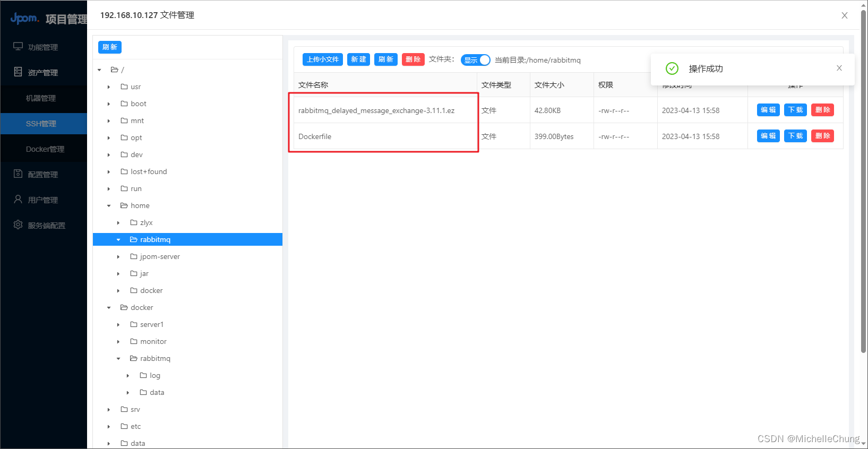The width and height of the screenshot is (868, 449).
Task: Click the srv folder icon
Action: click(124, 409)
